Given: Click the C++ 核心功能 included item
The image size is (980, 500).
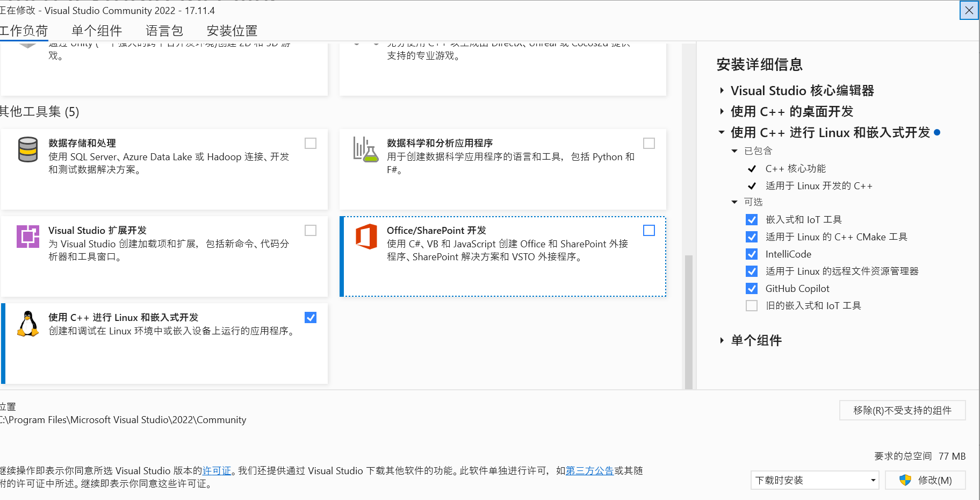Looking at the screenshot, I should click(x=795, y=169).
